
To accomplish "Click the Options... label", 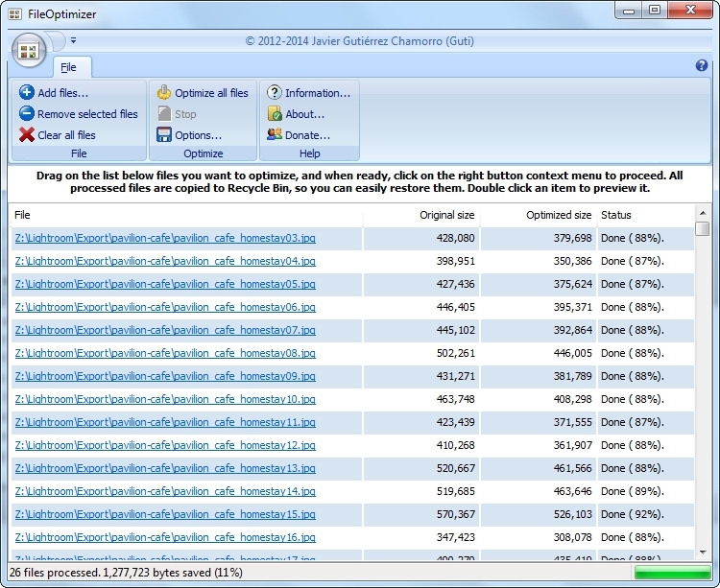I will [x=198, y=135].
